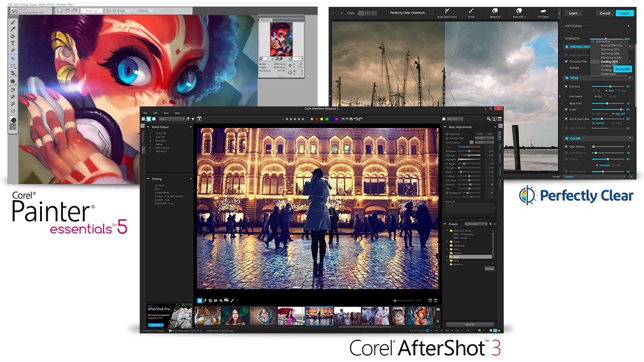Open the Spring Rainbow Silk brush selector
644x362 pixels.
[31, 11]
